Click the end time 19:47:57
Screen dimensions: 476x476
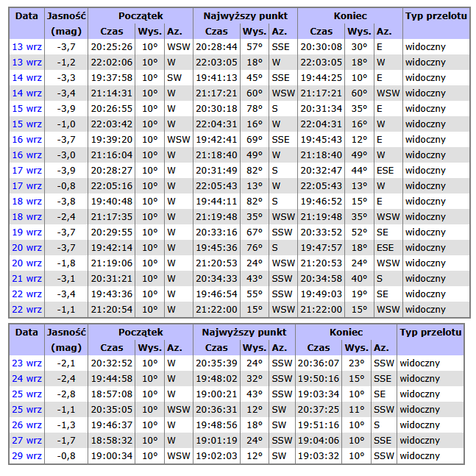[x=322, y=248]
